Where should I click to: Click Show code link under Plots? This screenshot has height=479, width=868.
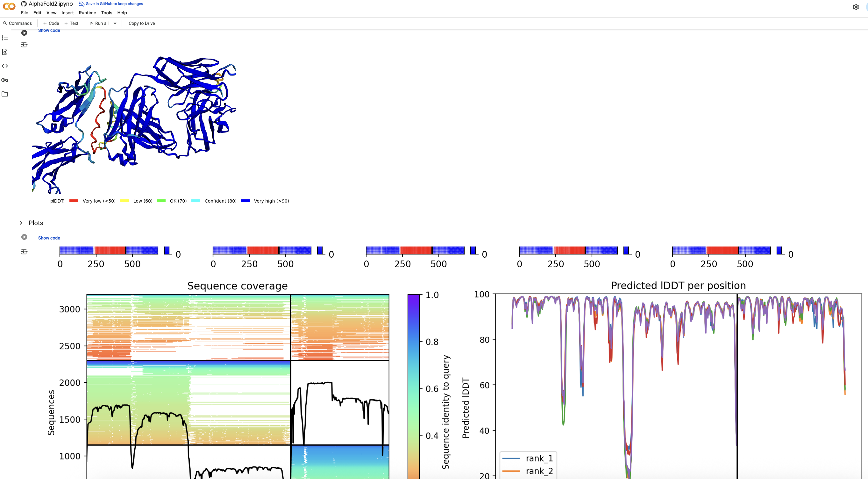(49, 238)
